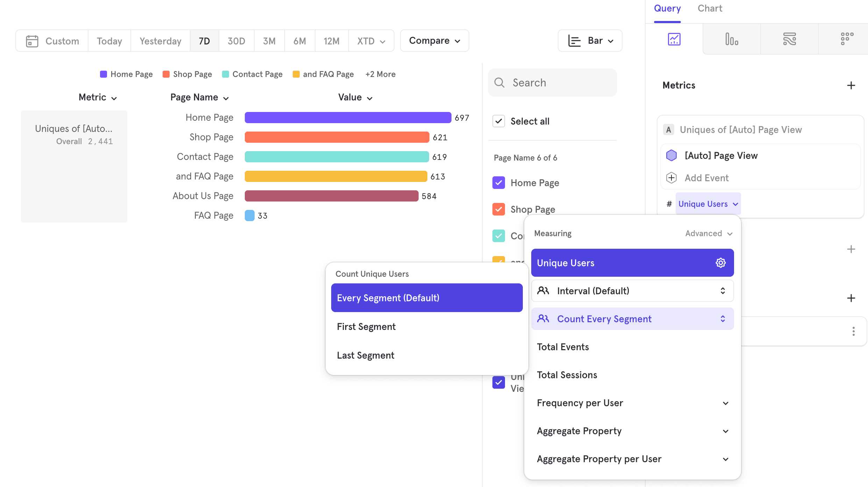Open the Bar chart type dropdown

pyautogui.click(x=590, y=41)
